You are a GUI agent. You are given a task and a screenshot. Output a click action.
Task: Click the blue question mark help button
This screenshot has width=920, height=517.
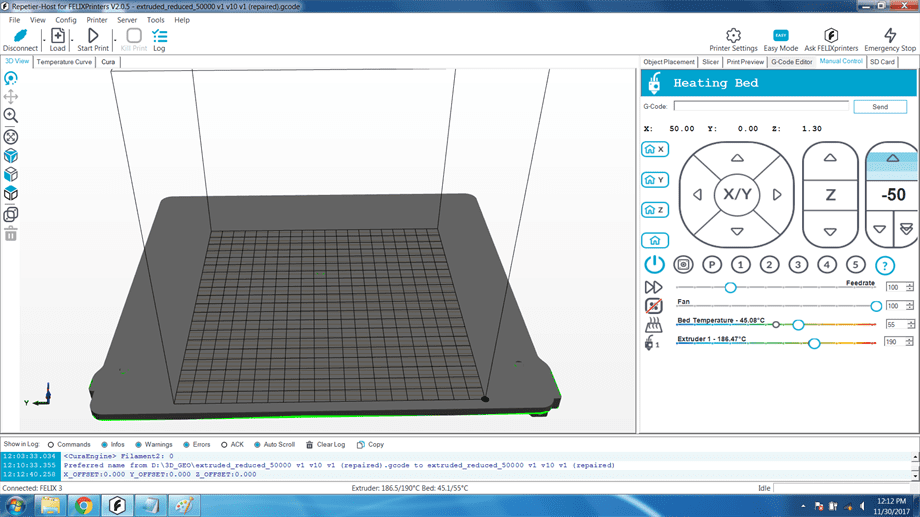[885, 265]
